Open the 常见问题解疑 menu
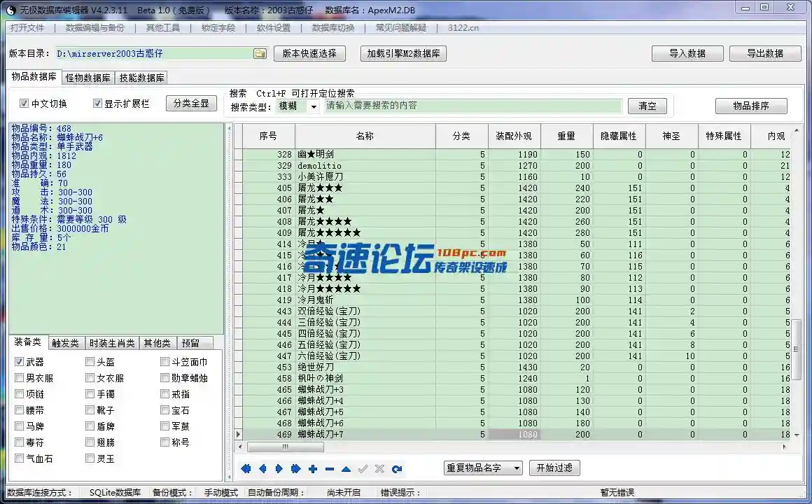812x504 pixels. pos(401,27)
